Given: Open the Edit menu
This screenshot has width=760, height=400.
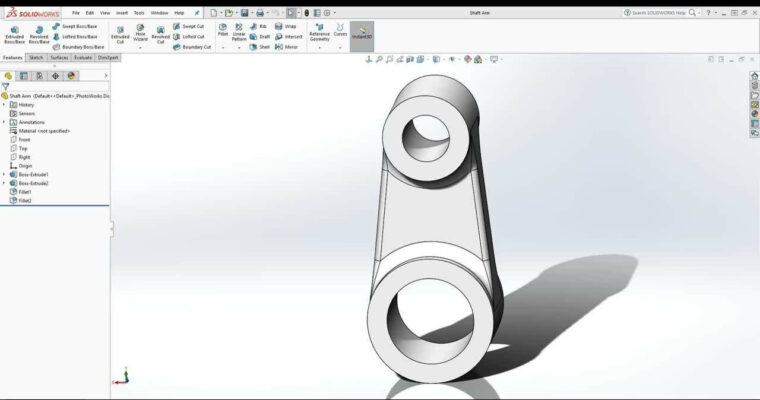Looking at the screenshot, I should coord(90,13).
